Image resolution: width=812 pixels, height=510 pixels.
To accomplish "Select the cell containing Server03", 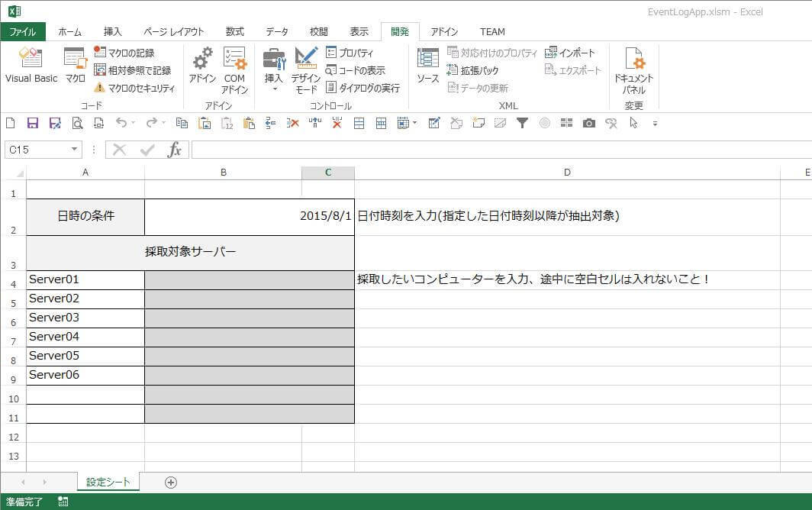I will [85, 318].
